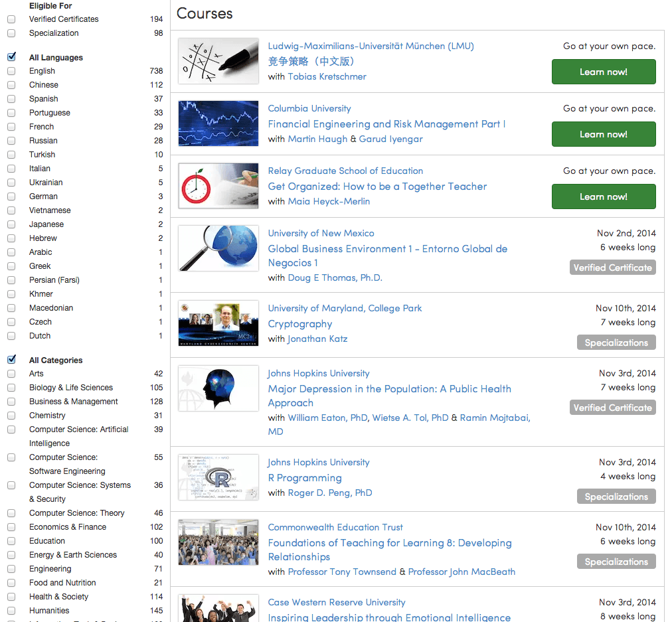Check Biology & Life Sciences category
This screenshot has height=622, width=672.
[x=11, y=388]
